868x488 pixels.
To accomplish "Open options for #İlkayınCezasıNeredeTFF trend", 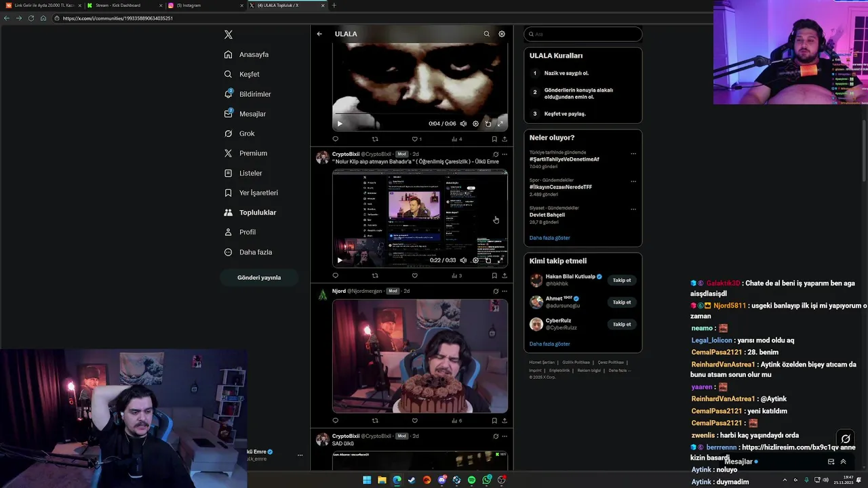I will click(633, 181).
